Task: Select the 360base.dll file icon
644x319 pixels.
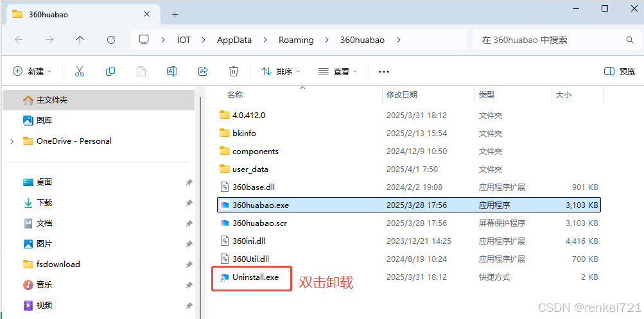Action: click(224, 187)
